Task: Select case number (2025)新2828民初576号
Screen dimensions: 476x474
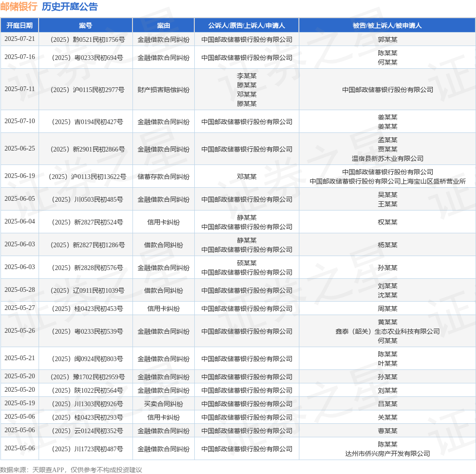Action: 87,268
